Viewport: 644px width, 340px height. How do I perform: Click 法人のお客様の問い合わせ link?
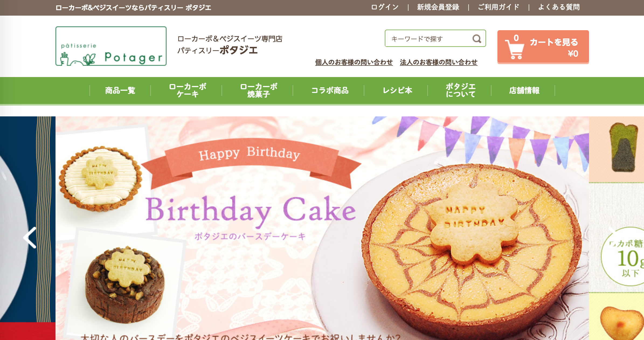[x=438, y=62]
